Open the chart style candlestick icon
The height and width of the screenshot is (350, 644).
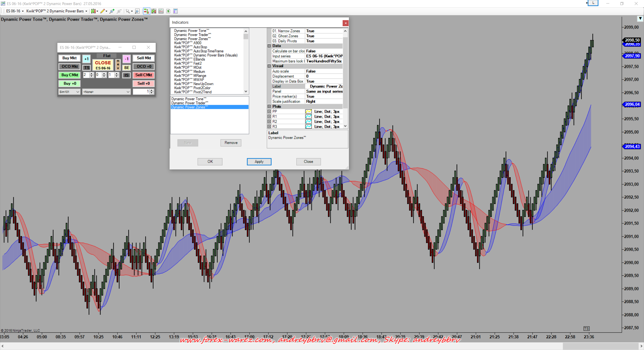(93, 11)
